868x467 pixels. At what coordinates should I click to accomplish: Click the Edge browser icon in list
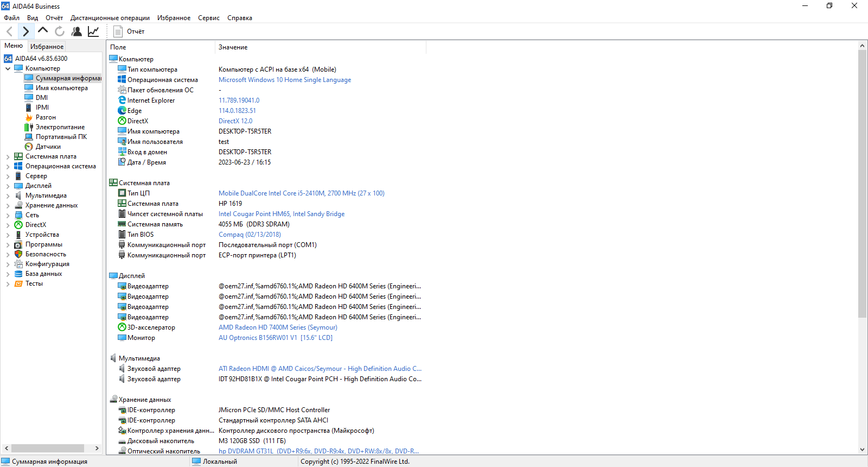point(122,110)
